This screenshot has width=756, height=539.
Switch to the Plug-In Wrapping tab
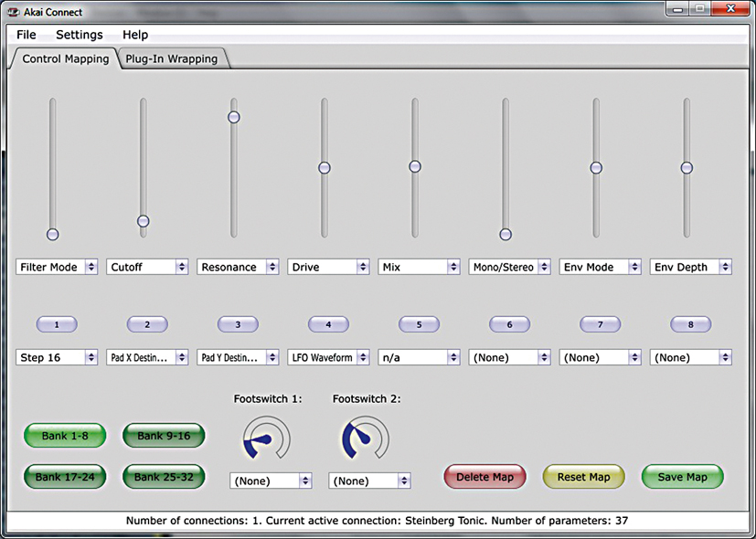(172, 58)
